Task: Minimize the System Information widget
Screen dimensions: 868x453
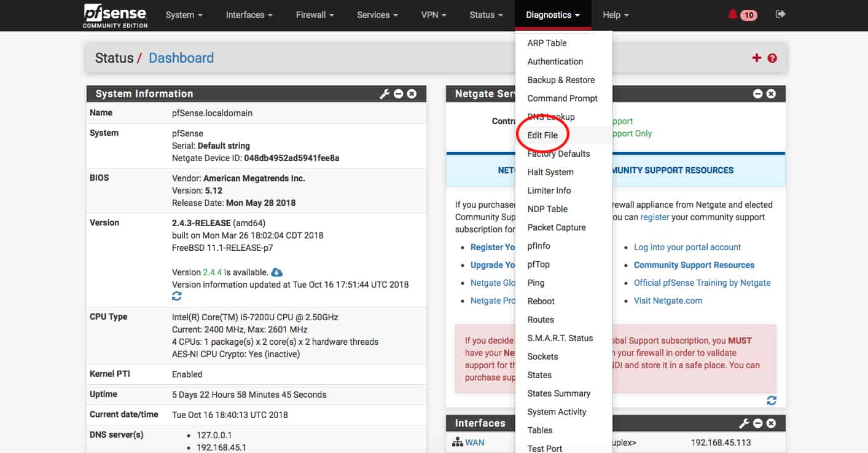Action: 399,94
